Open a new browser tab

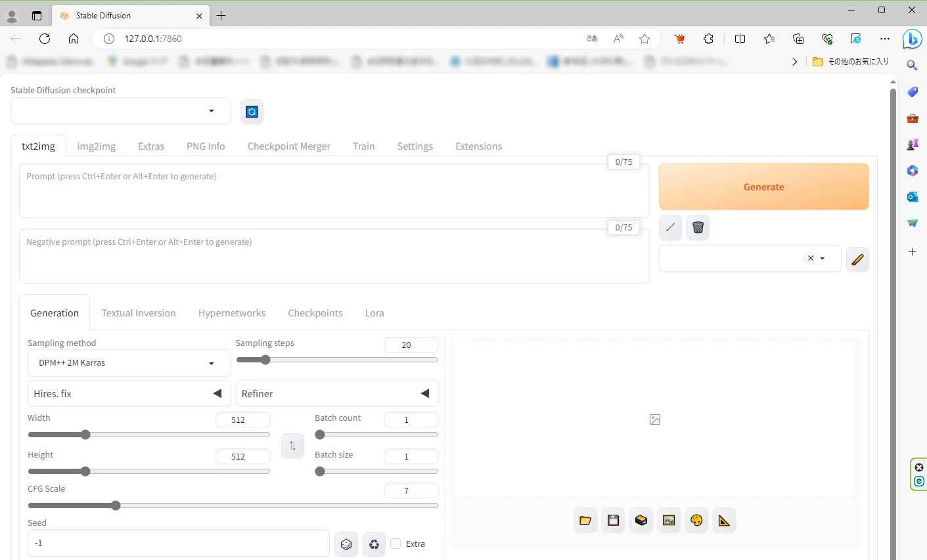click(x=221, y=16)
